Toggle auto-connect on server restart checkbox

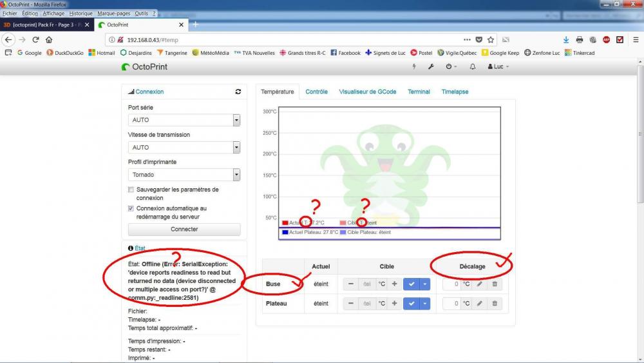(131, 208)
